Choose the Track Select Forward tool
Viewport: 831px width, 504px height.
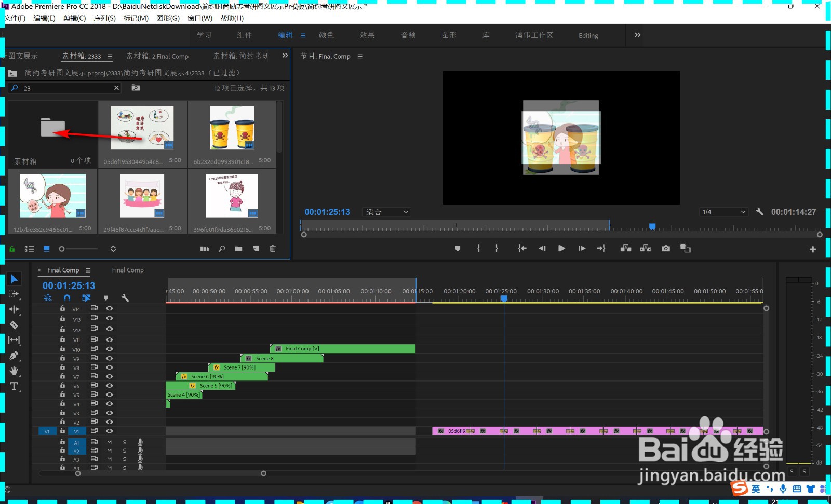coord(14,294)
